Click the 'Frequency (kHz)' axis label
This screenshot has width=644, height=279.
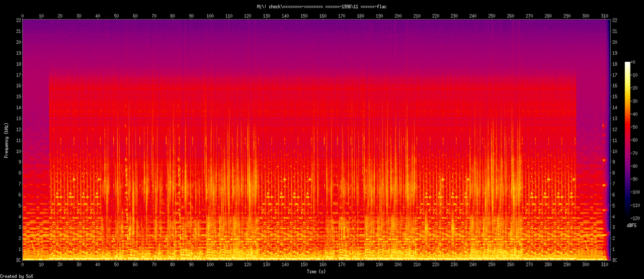point(6,140)
